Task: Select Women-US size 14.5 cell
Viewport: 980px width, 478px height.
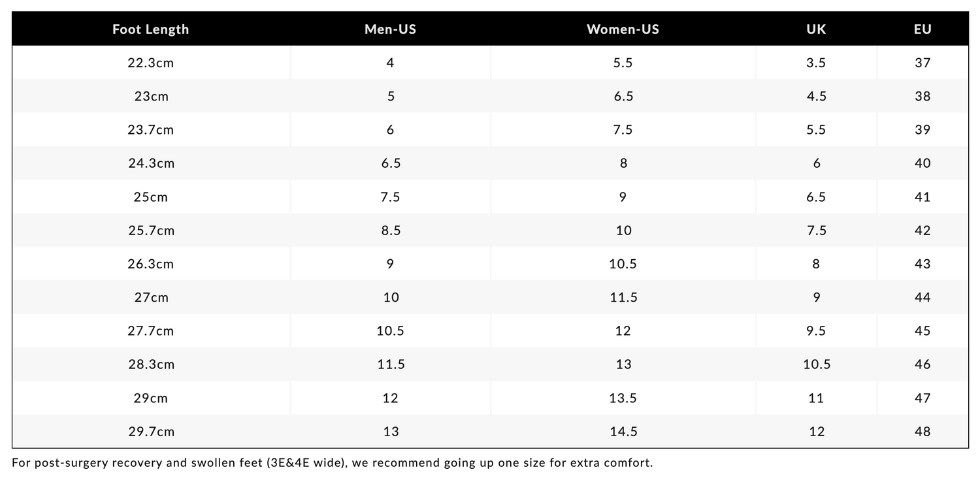Action: (x=623, y=432)
